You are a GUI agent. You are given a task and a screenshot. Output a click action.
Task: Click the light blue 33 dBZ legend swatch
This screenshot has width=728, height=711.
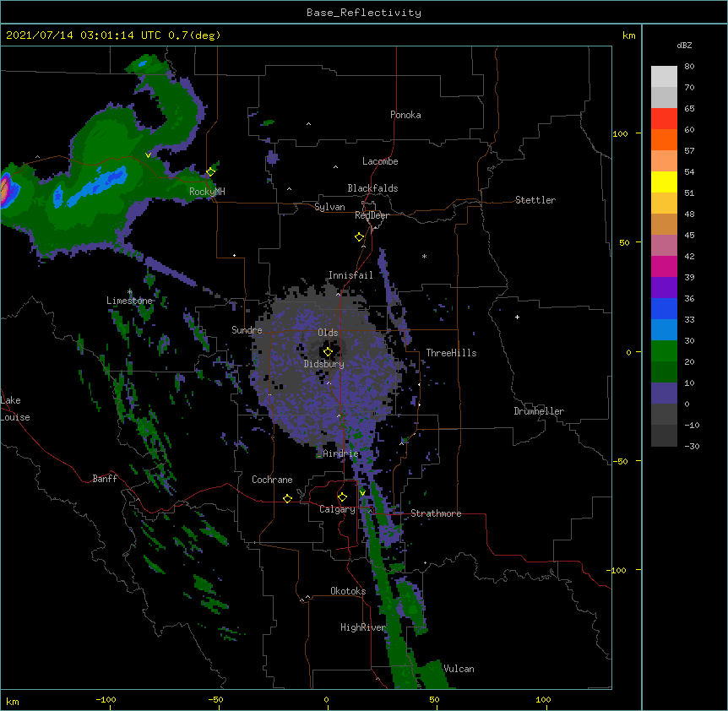664,329
